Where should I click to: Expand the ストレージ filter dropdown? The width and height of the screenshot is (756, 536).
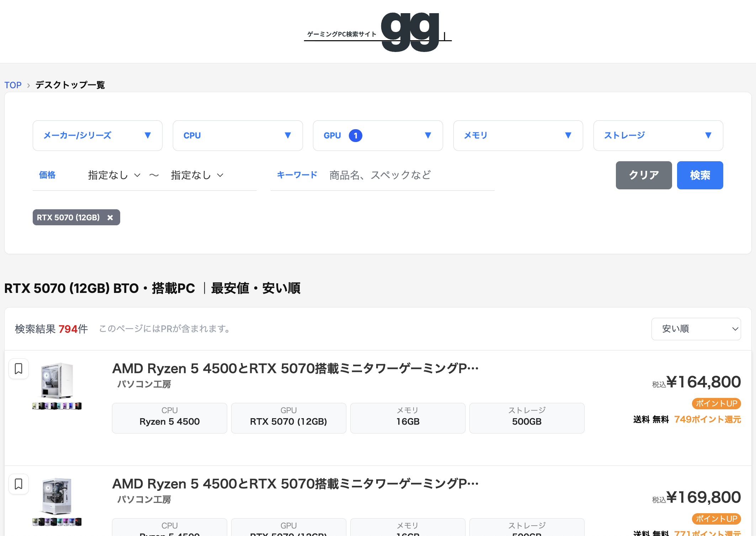(658, 136)
